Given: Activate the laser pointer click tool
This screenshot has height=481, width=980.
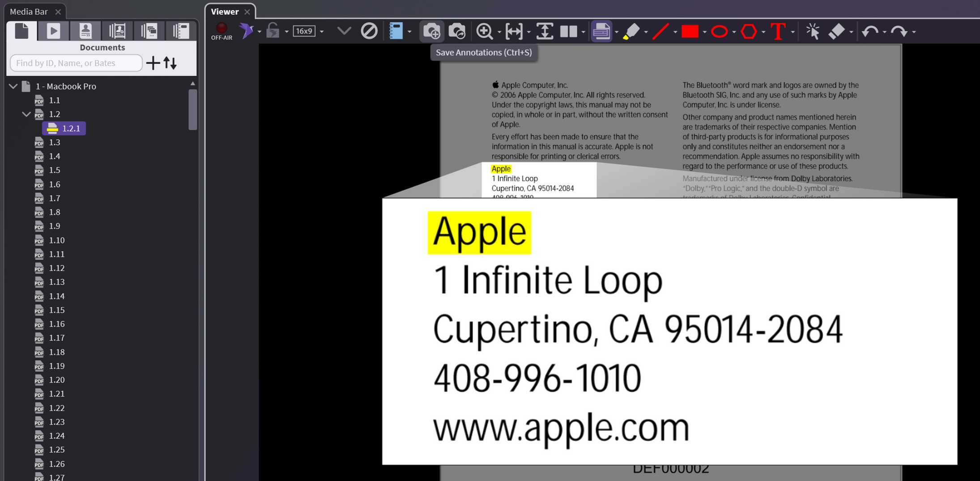Looking at the screenshot, I should click(812, 31).
